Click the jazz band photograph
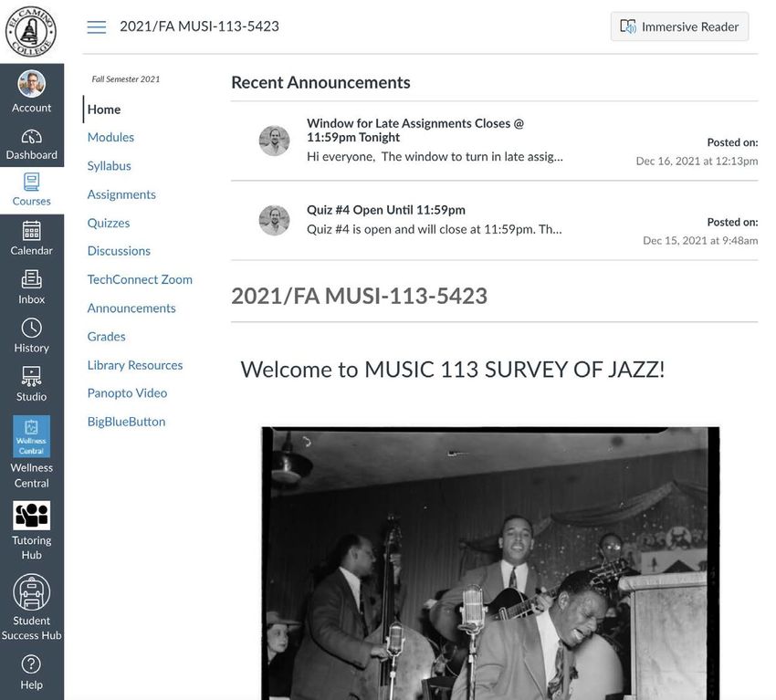The height and width of the screenshot is (700, 776). [x=490, y=563]
